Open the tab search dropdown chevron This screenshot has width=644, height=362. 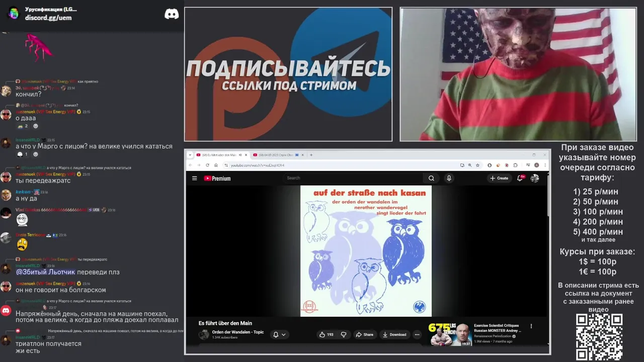190,155
